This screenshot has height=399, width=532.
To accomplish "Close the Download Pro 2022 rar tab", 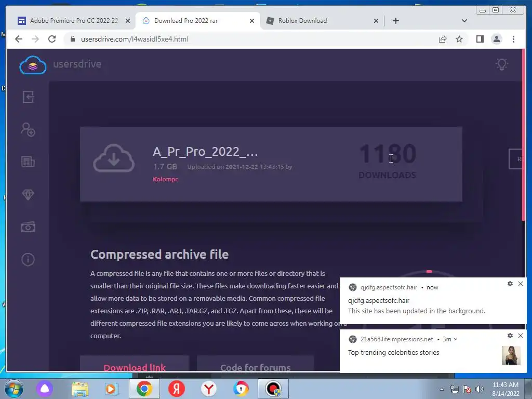I will tap(252, 21).
